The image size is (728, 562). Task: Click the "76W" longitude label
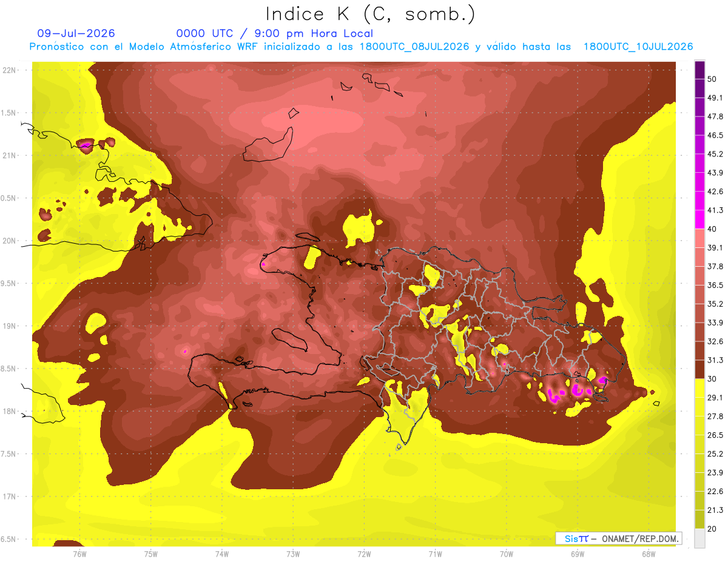pyautogui.click(x=79, y=554)
